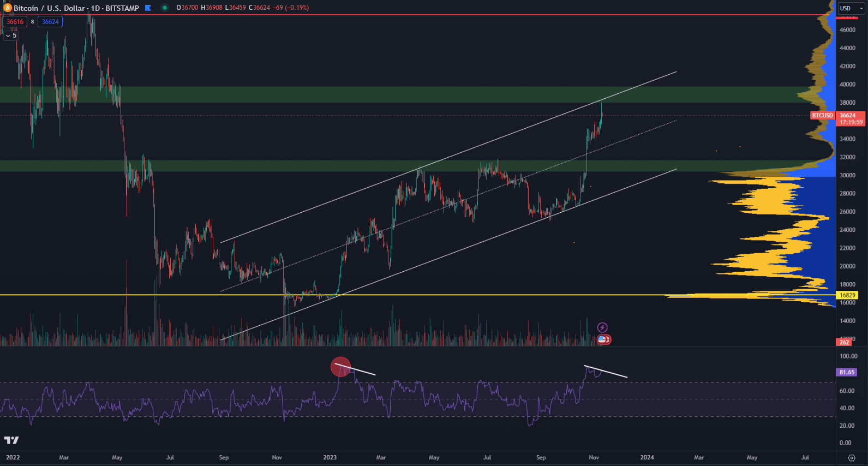Click the 38000 price axis label
This screenshot has width=868, height=466.
(847, 103)
